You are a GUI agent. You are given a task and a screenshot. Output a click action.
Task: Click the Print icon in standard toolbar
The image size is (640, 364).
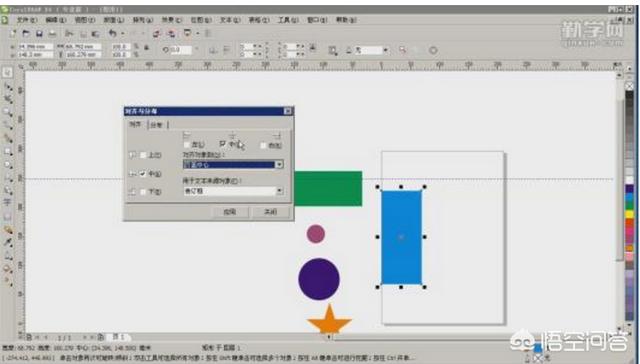point(53,33)
